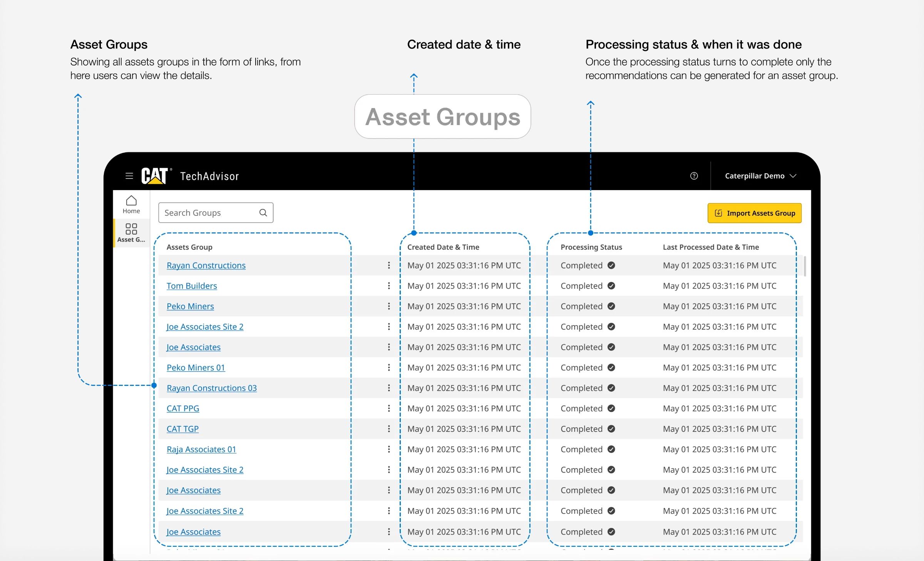Open Peko Miners 01 link
This screenshot has height=561, width=924.
pyautogui.click(x=196, y=367)
